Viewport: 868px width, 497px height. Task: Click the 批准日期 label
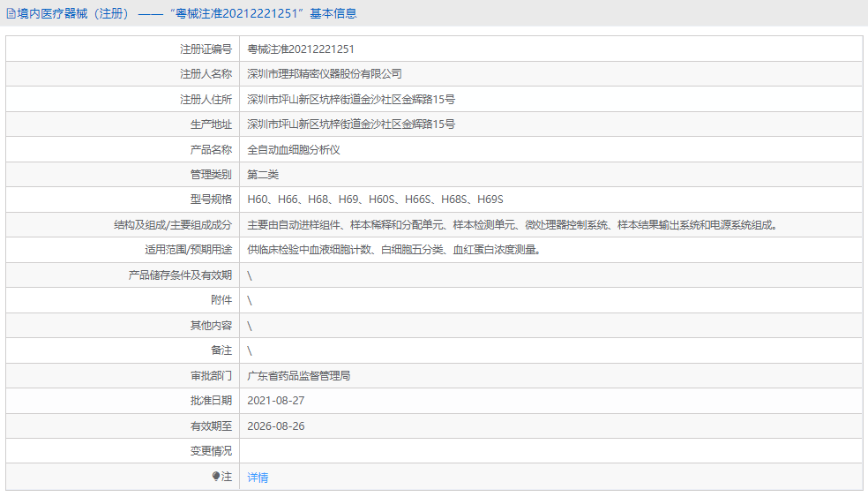click(x=211, y=401)
